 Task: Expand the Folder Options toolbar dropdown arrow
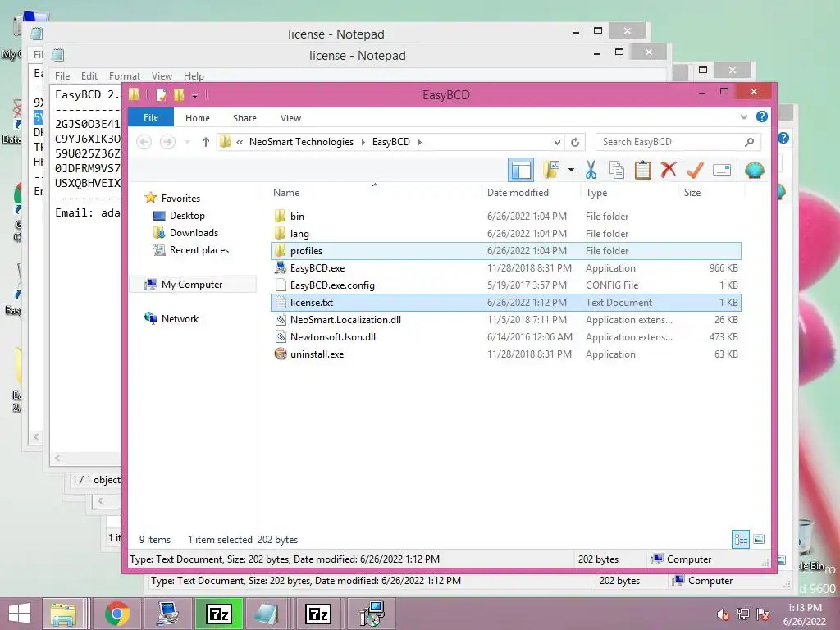click(571, 171)
